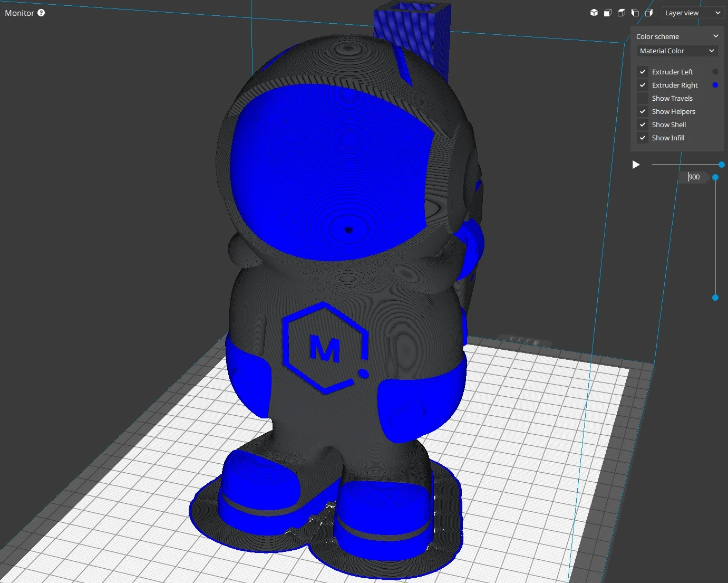Click the Color scheme heading text
The height and width of the screenshot is (583, 728).
pyautogui.click(x=657, y=36)
